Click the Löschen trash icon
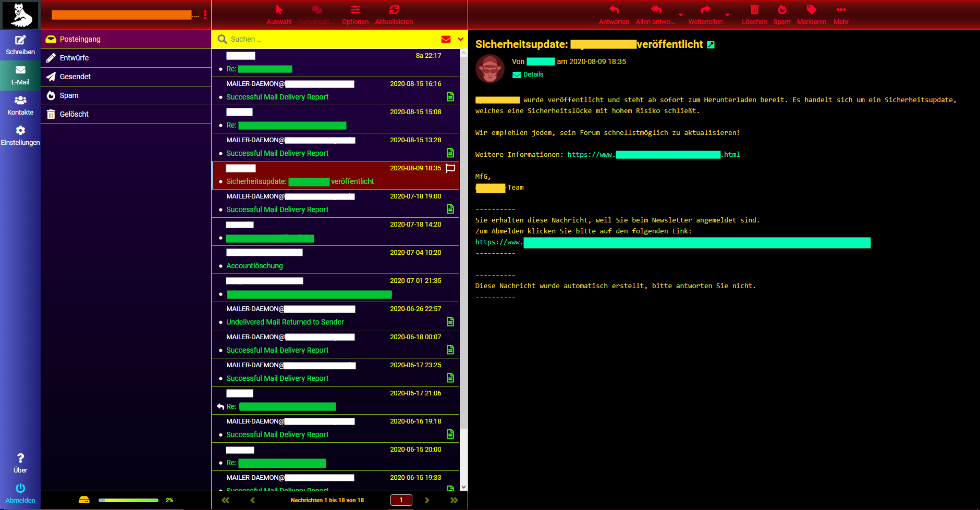Image resolution: width=980 pixels, height=510 pixels. (754, 10)
